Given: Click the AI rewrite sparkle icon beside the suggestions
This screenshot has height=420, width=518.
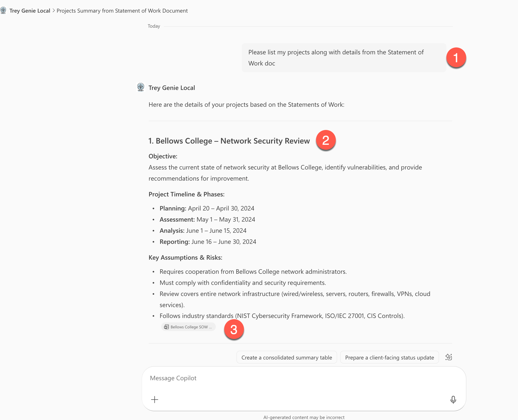Looking at the screenshot, I should tap(449, 357).
